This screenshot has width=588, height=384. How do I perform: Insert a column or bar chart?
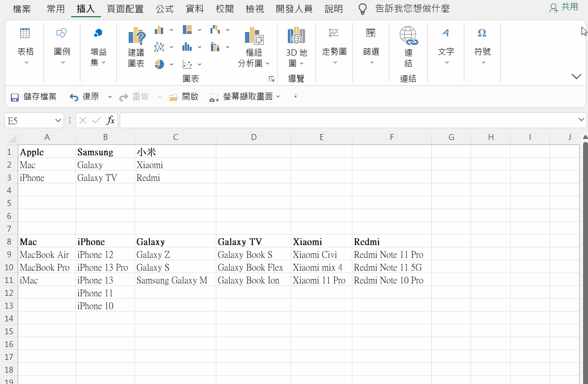[x=159, y=30]
